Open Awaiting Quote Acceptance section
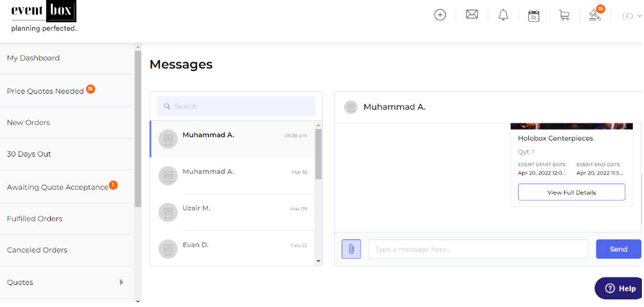The width and height of the screenshot is (644, 307). (x=58, y=186)
